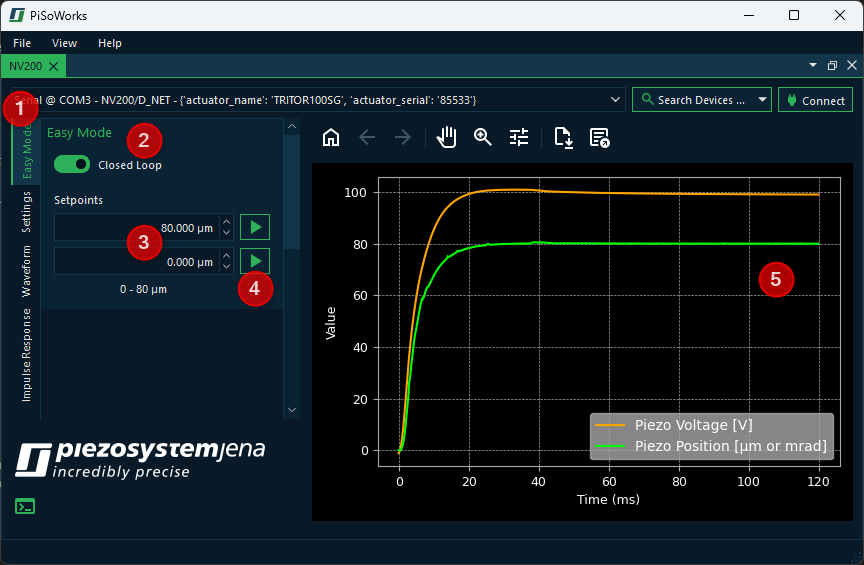Open the tab list dropdown arrow
Viewport: 864px width, 565px height.
click(813, 65)
